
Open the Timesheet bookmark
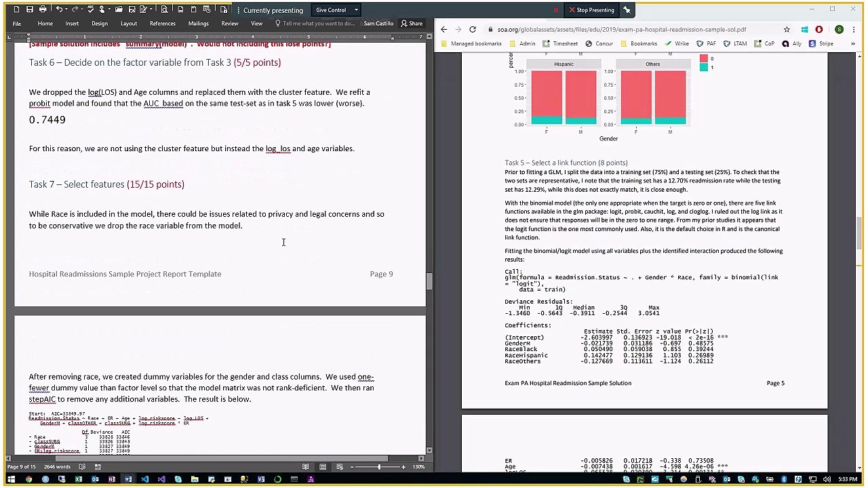tap(559, 43)
